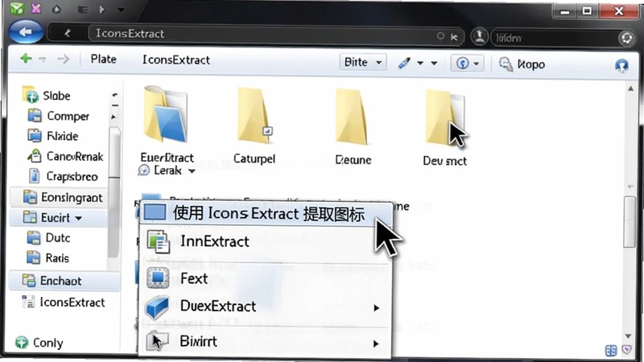Click the search input box
Viewport: 644px width, 362px height.
click(555, 38)
